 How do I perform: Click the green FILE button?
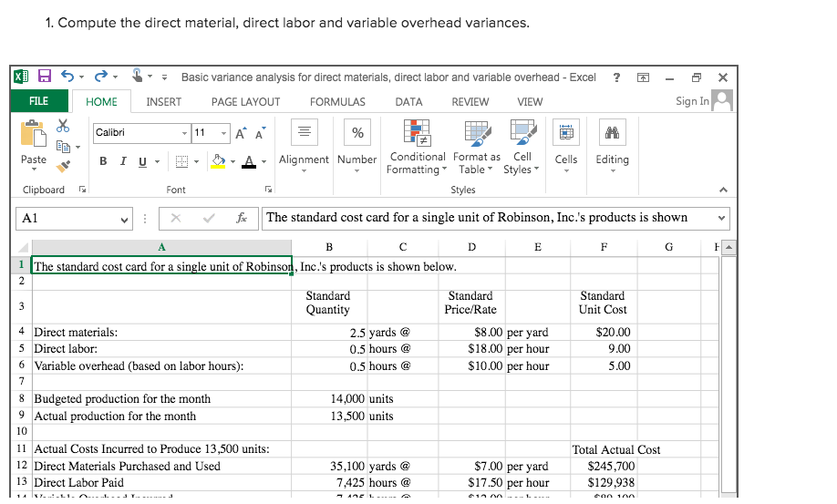(39, 102)
